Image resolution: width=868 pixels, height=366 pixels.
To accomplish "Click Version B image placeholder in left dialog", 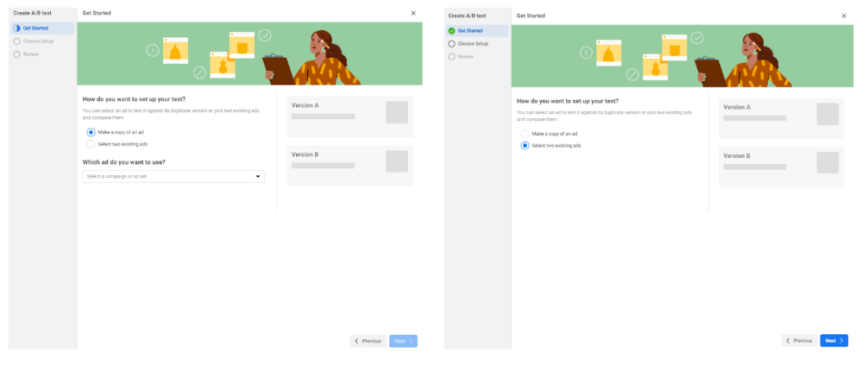I will [396, 161].
